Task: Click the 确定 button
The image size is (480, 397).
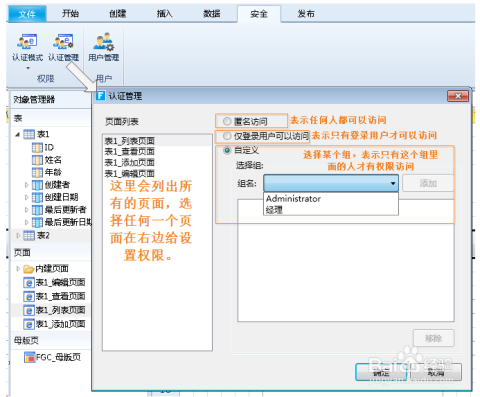Action: point(381,372)
